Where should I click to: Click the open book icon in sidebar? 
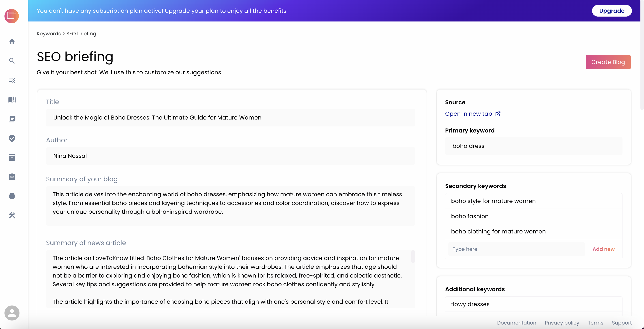point(12,99)
